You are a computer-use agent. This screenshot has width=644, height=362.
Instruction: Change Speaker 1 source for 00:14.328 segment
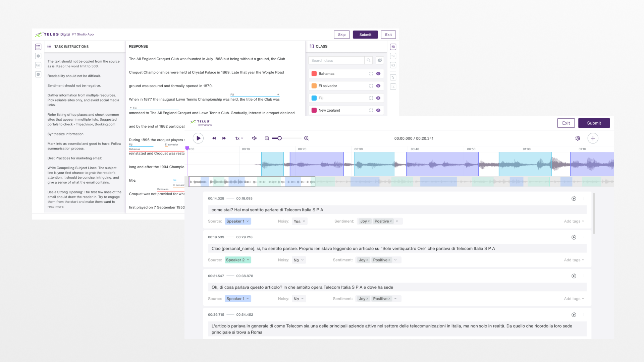point(238,221)
